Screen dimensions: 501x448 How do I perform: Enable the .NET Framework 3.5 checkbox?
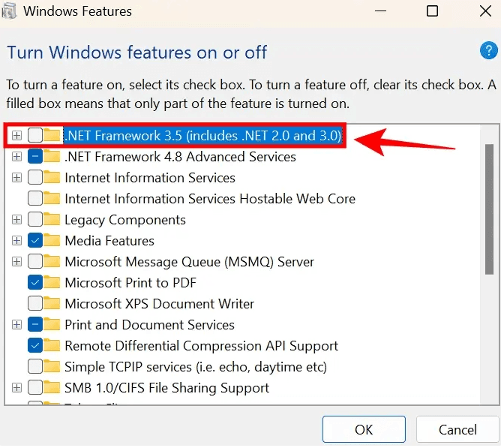(x=34, y=136)
